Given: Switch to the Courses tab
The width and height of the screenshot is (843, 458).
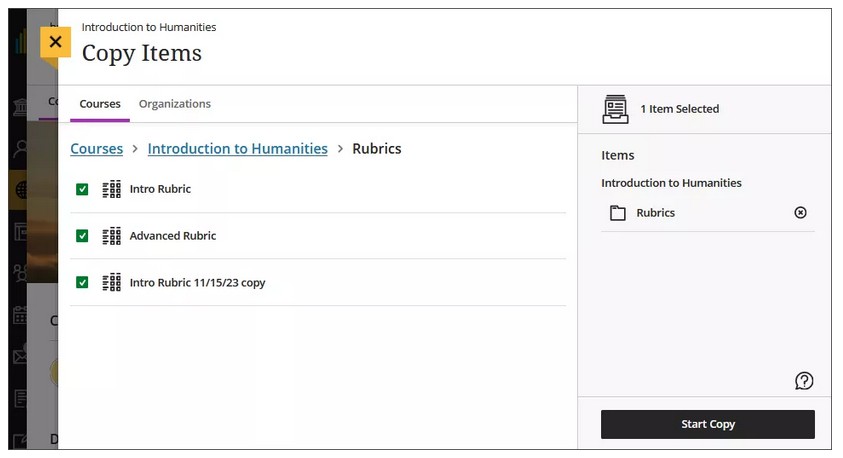Looking at the screenshot, I should coord(100,104).
